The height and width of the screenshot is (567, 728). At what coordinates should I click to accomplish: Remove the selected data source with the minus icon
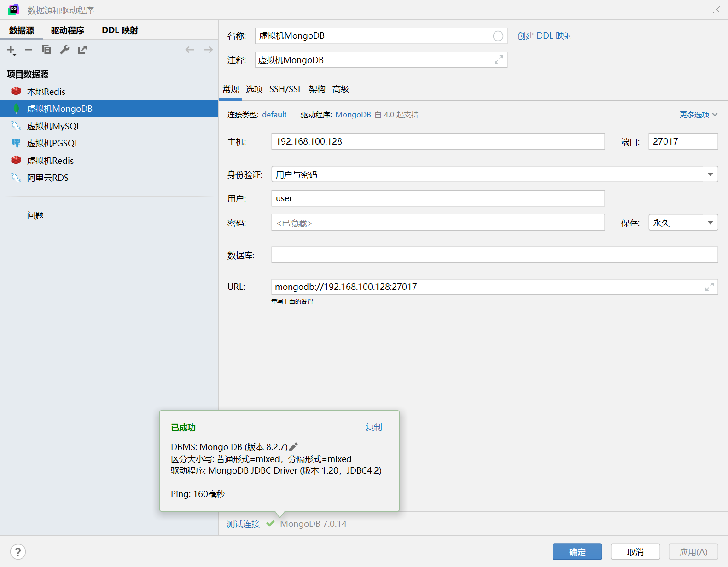pos(29,50)
